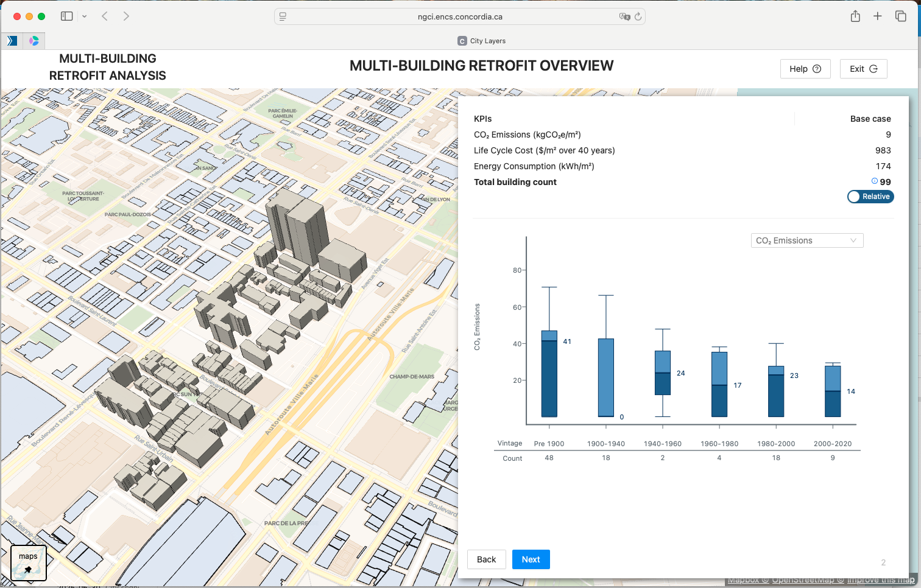Select the second pinned tab with colorful icon

pos(34,41)
